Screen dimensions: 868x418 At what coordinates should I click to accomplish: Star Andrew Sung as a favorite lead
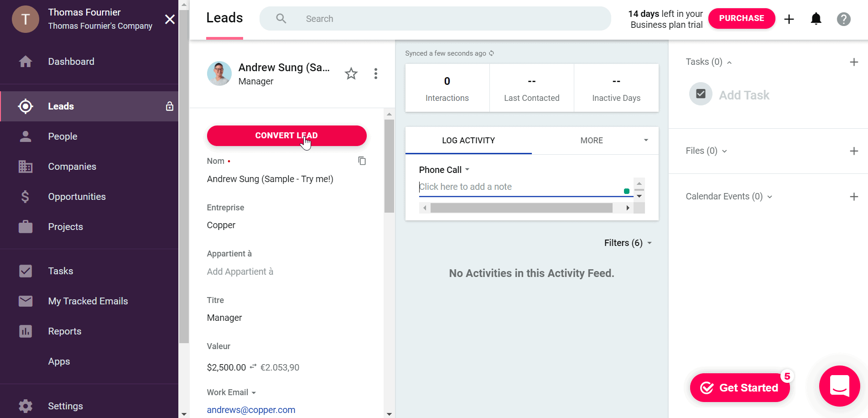point(351,73)
